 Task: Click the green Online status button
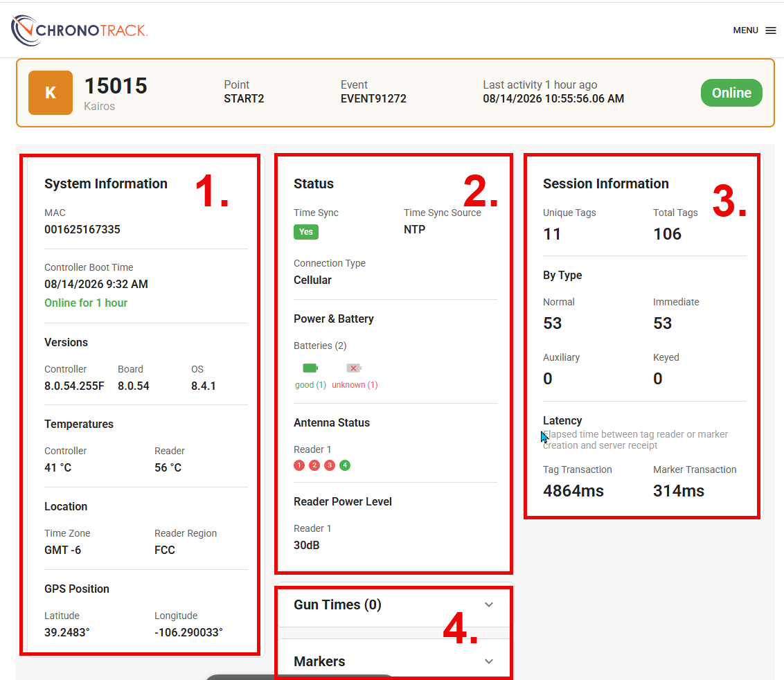coord(731,93)
